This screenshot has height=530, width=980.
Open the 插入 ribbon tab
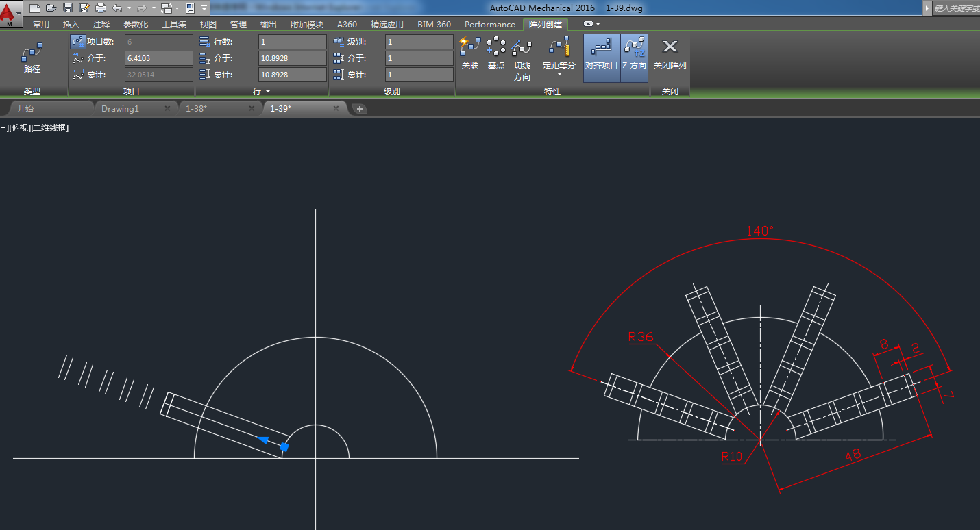71,24
